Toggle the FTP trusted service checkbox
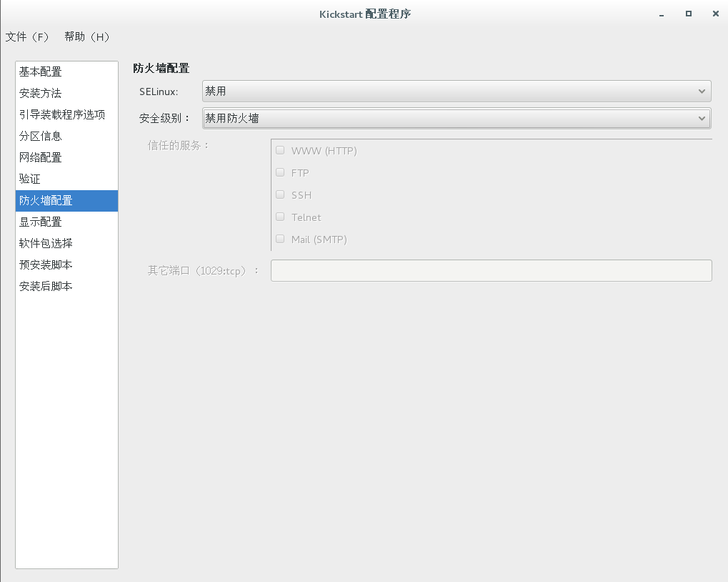Viewport: 728px width, 582px height. tap(280, 172)
